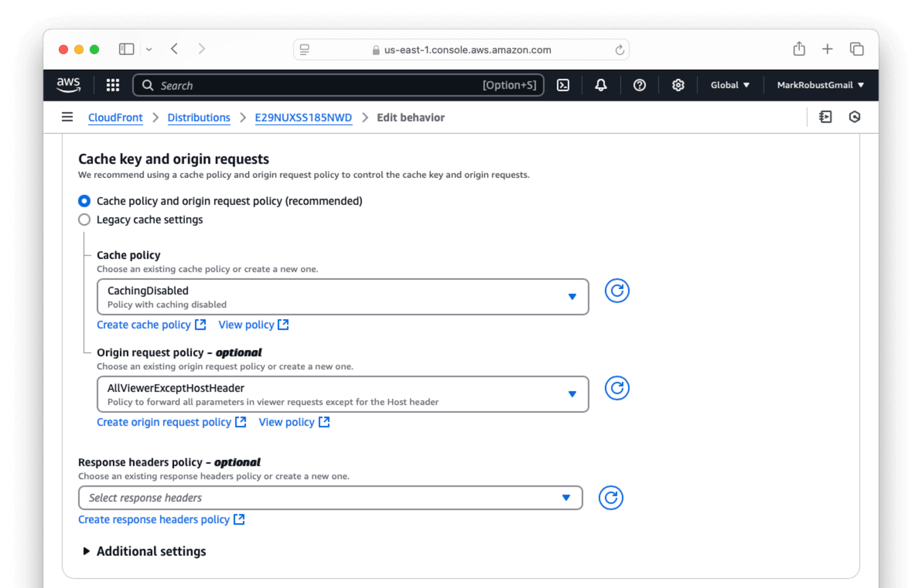Expand the Additional settings section
This screenshot has width=922, height=588.
tap(143, 551)
